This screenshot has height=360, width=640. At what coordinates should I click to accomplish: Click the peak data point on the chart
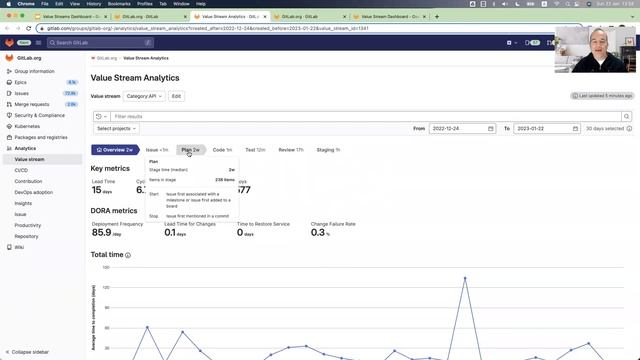pos(465,278)
